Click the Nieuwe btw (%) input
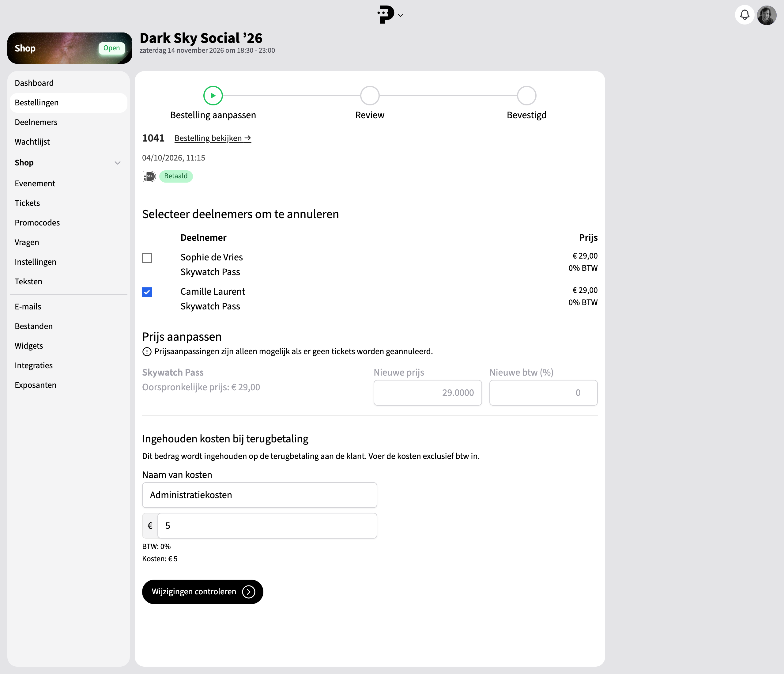The height and width of the screenshot is (674, 784). 543,393
